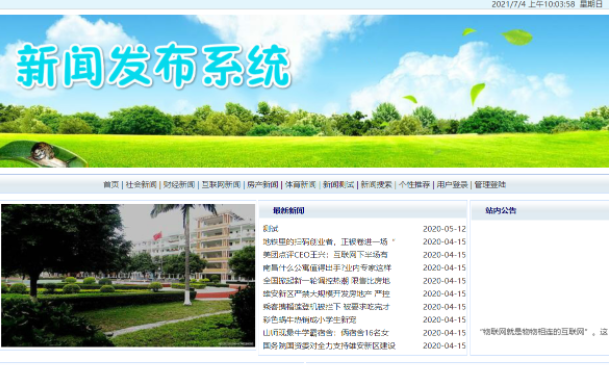Image resolution: width=609 pixels, height=365 pixels.
Task: Click the tiger-on-leaf image in the banner
Action: tap(43, 154)
